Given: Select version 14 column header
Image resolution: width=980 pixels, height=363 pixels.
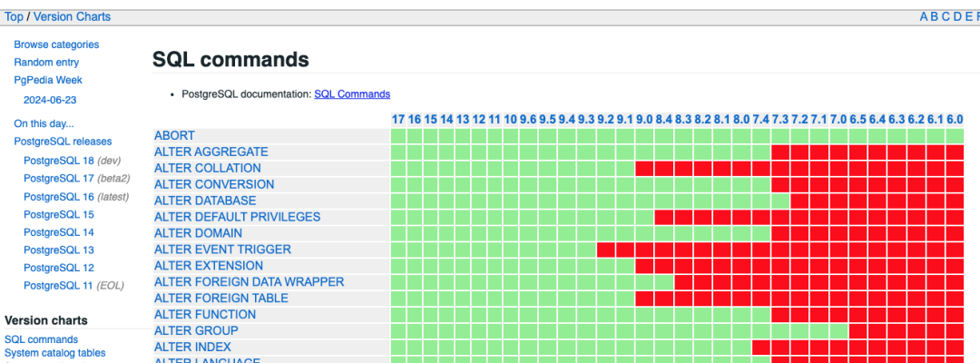Looking at the screenshot, I should (x=446, y=119).
